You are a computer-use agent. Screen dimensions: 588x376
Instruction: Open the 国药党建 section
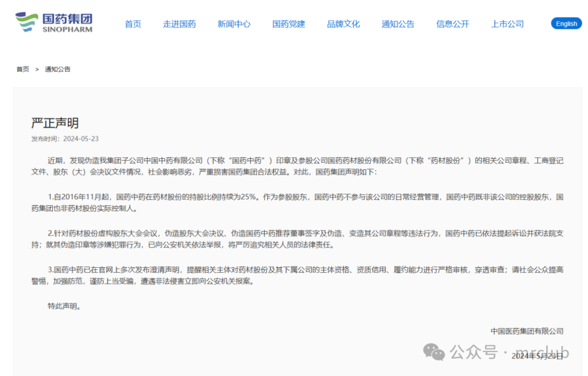tap(289, 24)
